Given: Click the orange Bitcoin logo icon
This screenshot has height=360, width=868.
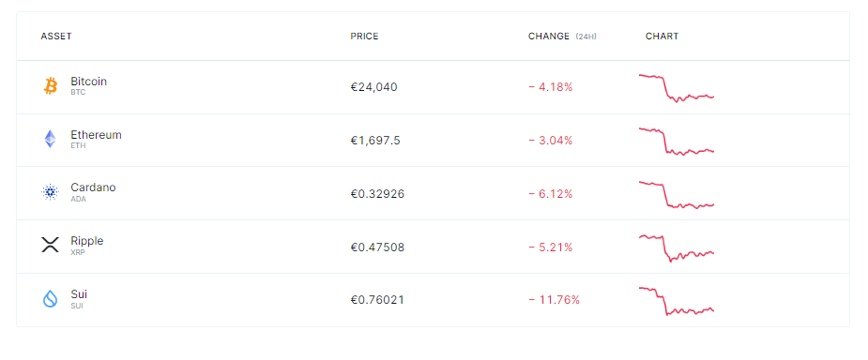Looking at the screenshot, I should coord(51,86).
